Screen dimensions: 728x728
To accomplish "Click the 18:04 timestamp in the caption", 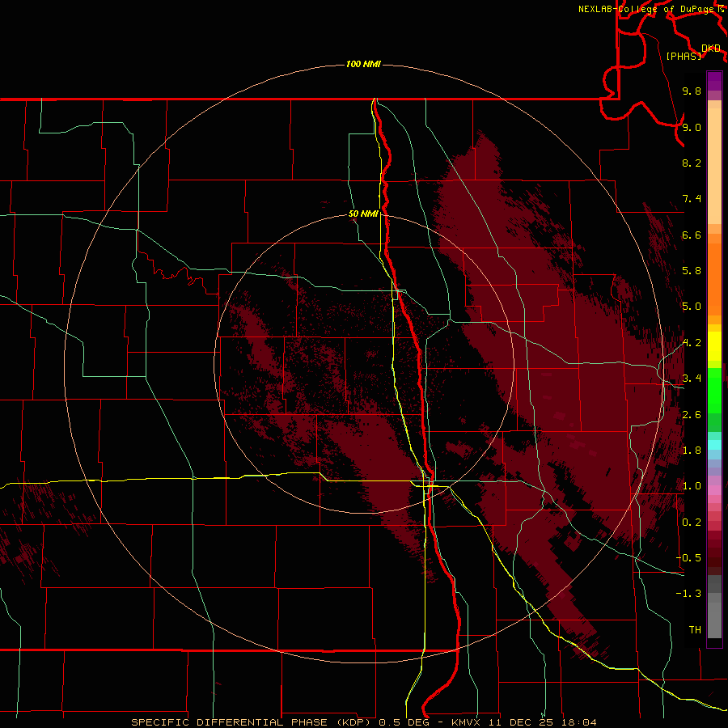I will 580,722.
